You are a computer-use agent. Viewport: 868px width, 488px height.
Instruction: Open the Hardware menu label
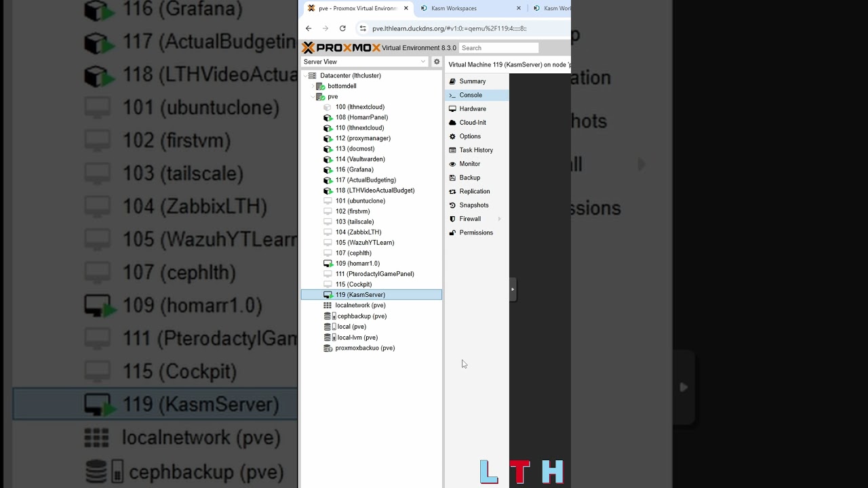click(473, 108)
